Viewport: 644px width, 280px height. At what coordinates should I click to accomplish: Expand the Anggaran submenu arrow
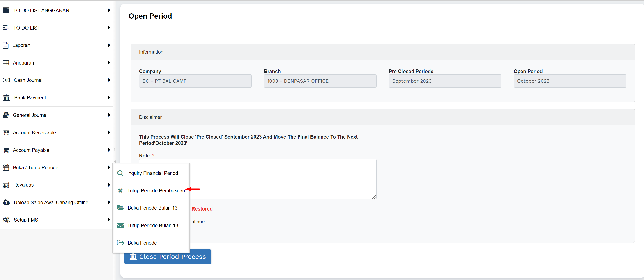pos(109,62)
